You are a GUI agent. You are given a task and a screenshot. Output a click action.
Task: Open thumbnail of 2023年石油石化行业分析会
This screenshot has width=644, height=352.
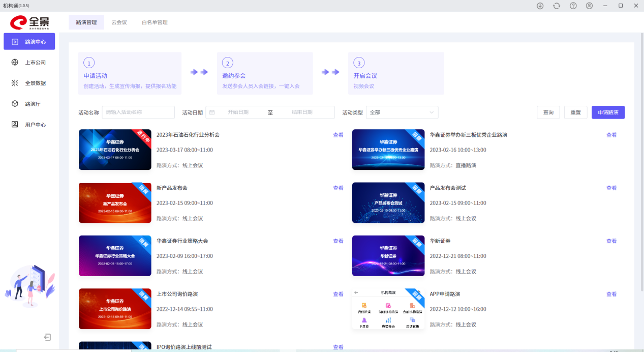point(115,150)
